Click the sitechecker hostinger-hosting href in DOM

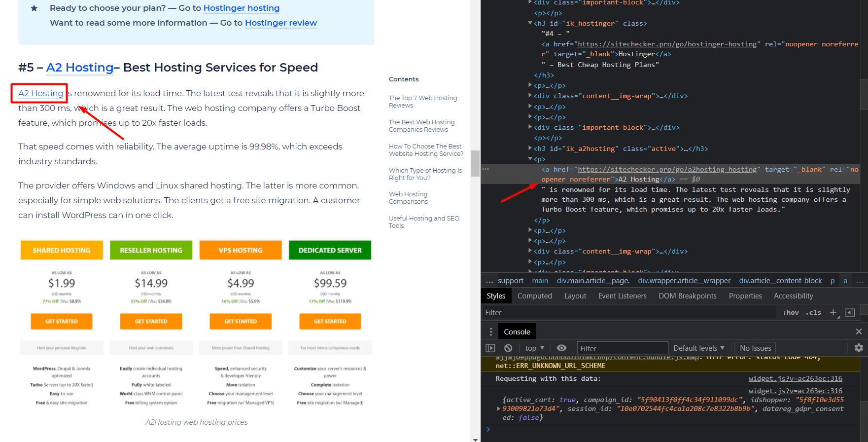(x=667, y=44)
